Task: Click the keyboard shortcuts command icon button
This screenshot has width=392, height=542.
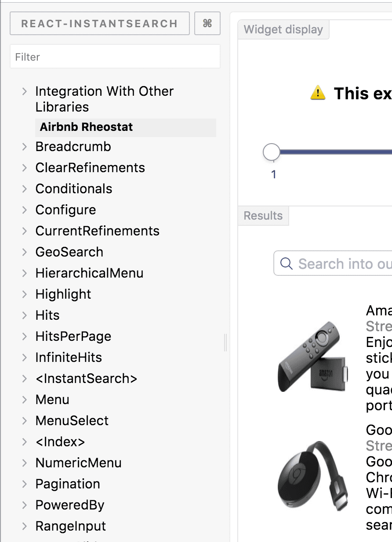Action: click(x=207, y=23)
